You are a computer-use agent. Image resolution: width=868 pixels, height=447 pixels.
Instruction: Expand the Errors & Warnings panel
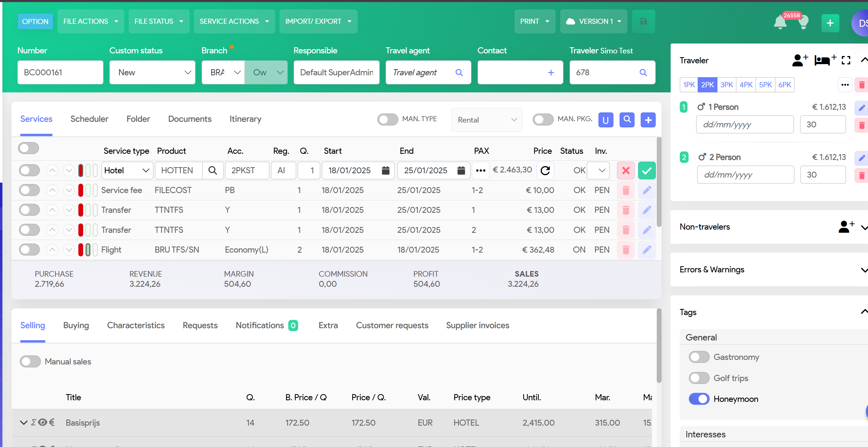(864, 270)
